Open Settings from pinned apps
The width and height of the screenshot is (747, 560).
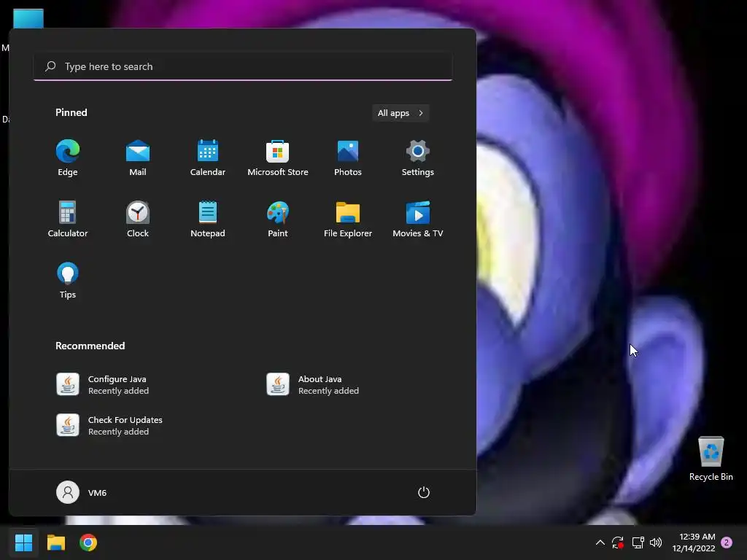(x=418, y=158)
